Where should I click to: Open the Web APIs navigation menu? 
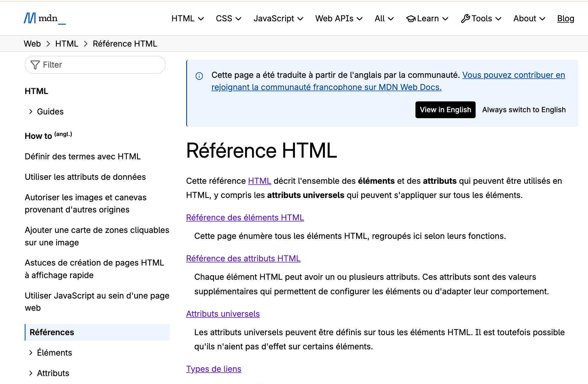pos(338,18)
